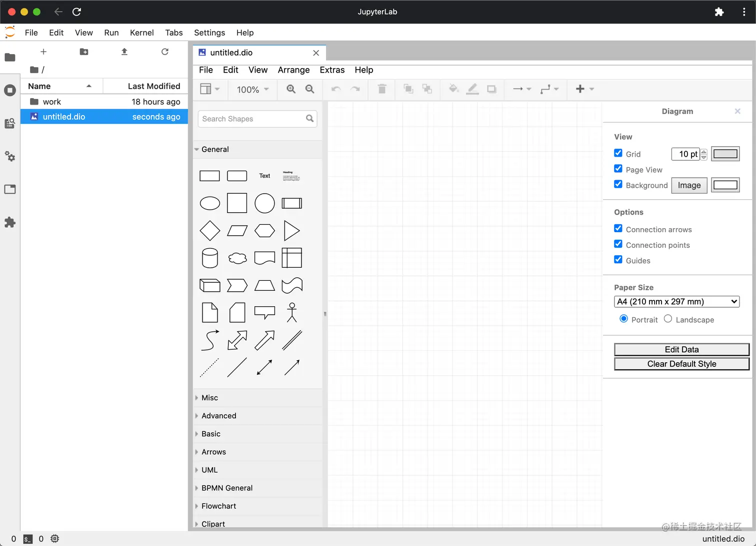756x546 pixels.
Task: Open the Insert plus dropdown
Action: point(584,89)
